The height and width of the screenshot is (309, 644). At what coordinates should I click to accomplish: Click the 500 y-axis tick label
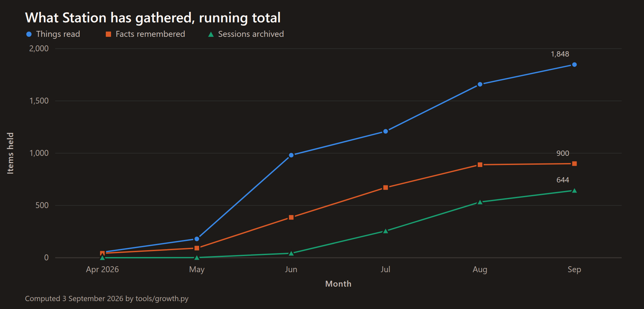tap(42, 205)
